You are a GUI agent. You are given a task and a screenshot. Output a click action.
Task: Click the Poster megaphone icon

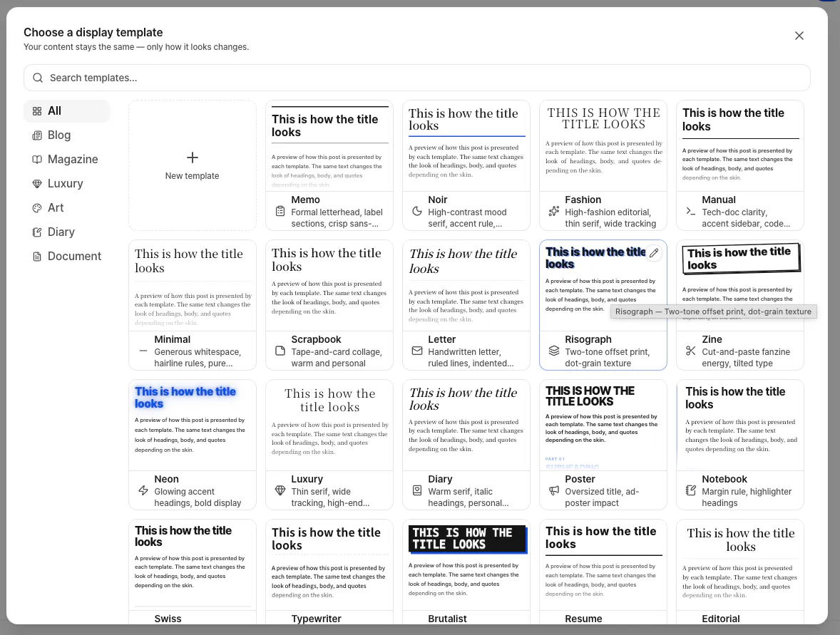(554, 490)
